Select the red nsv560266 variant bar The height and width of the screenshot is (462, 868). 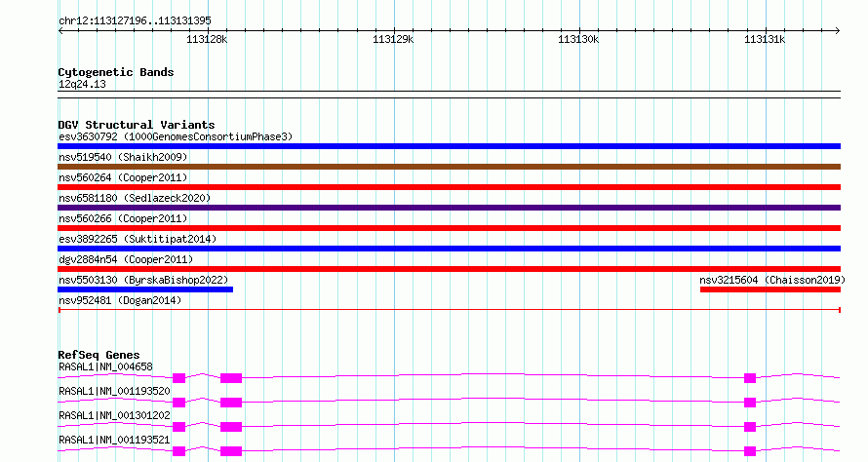pos(449,228)
